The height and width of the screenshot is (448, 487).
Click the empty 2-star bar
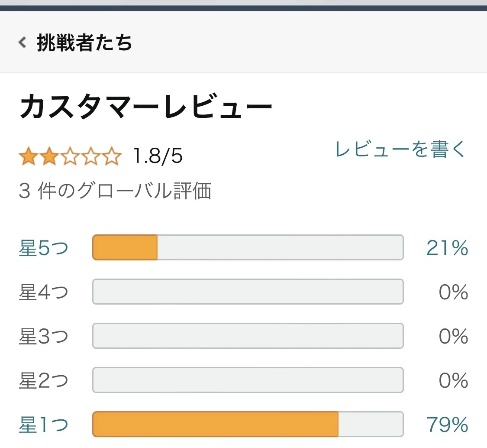click(248, 380)
